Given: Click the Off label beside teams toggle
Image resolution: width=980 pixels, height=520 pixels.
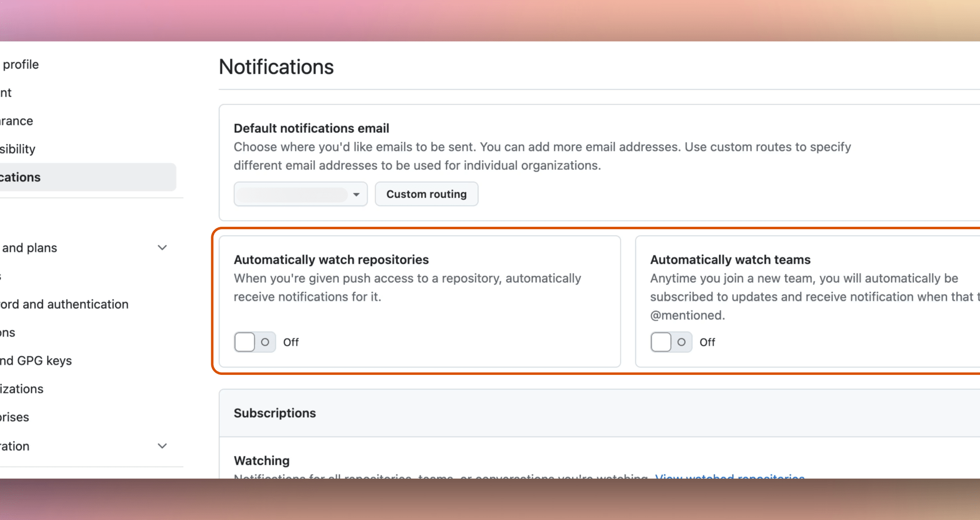Looking at the screenshot, I should 707,342.
